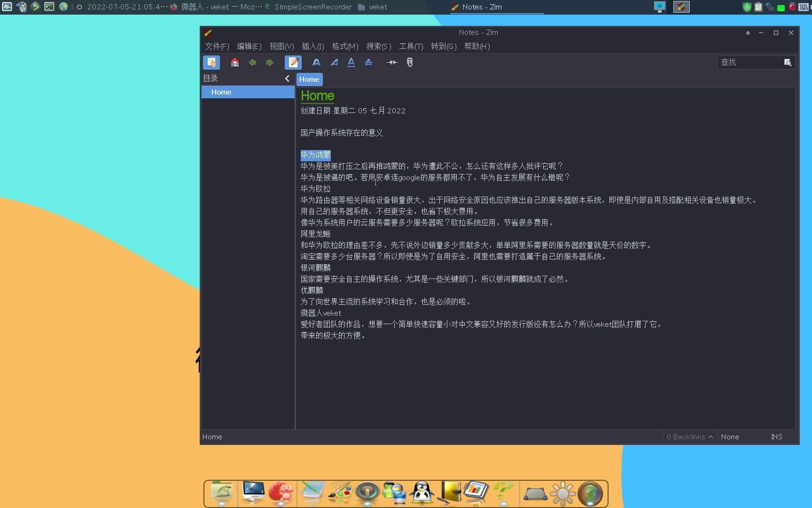This screenshot has height=508, width=812.
Task: Navigate forward with the green right arrow
Action: (x=269, y=62)
